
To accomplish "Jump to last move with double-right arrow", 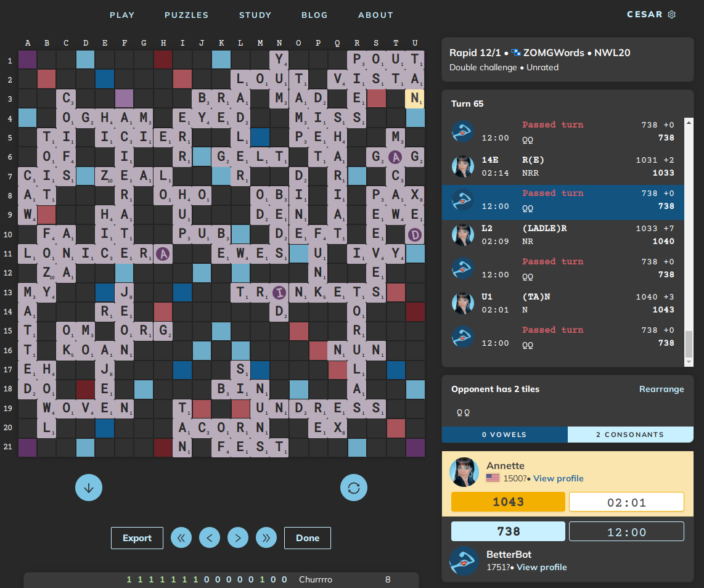I will pos(266,538).
